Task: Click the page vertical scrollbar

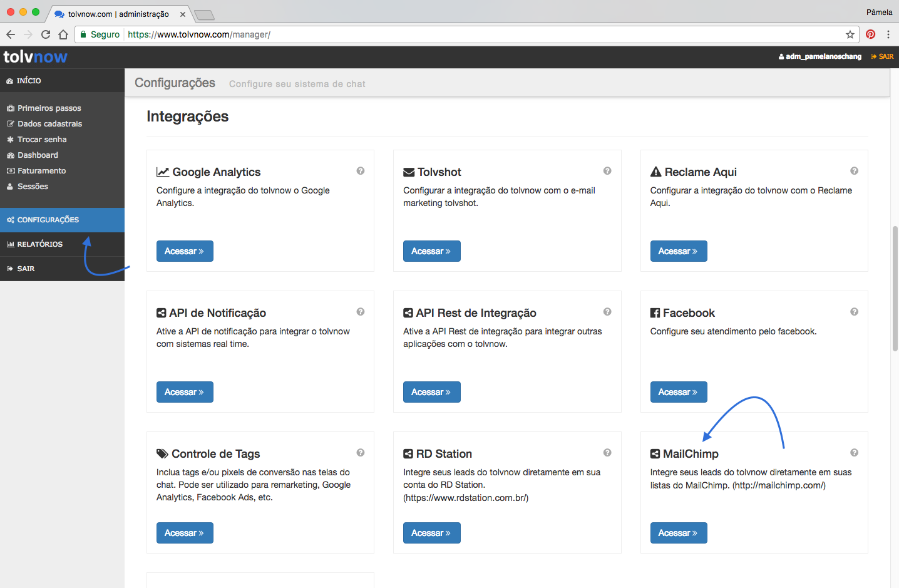Action: 895,288
